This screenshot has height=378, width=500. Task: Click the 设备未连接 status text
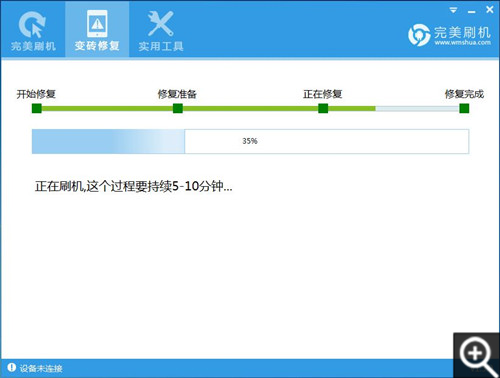(41, 368)
